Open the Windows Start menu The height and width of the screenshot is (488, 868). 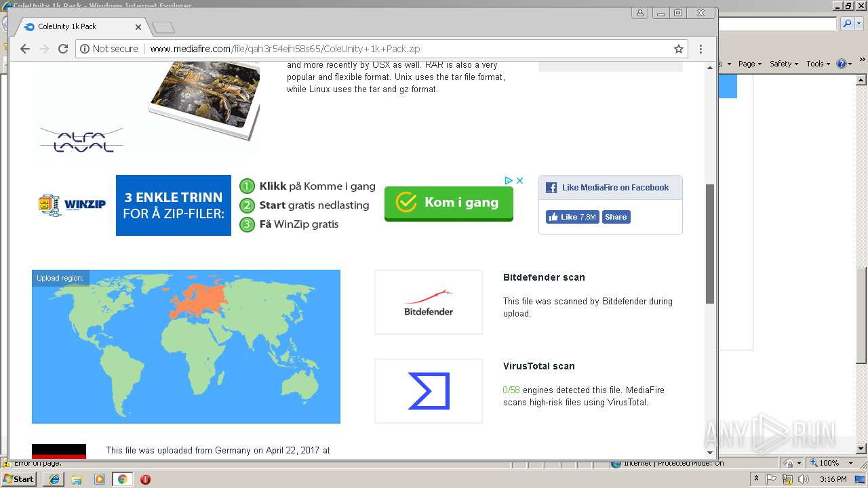click(x=19, y=479)
